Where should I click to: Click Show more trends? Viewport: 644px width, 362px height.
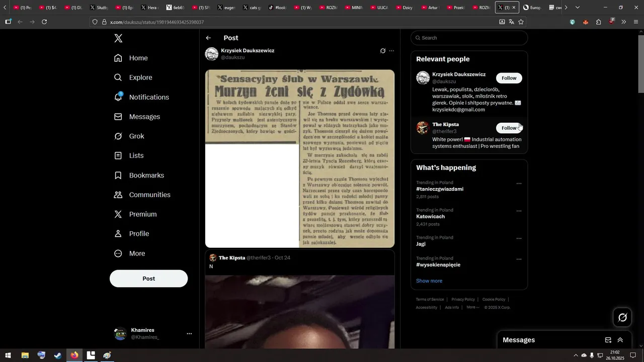[429, 281]
